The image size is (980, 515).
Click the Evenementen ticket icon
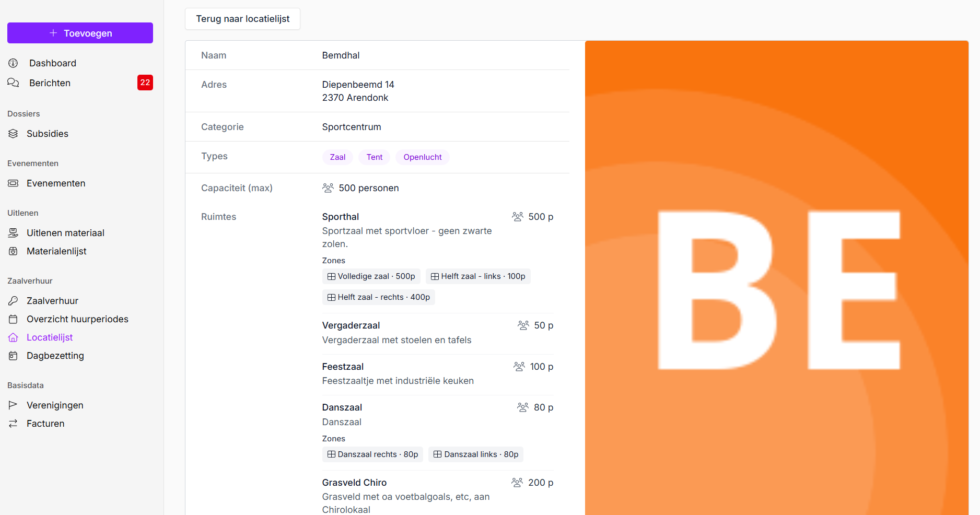click(x=13, y=183)
